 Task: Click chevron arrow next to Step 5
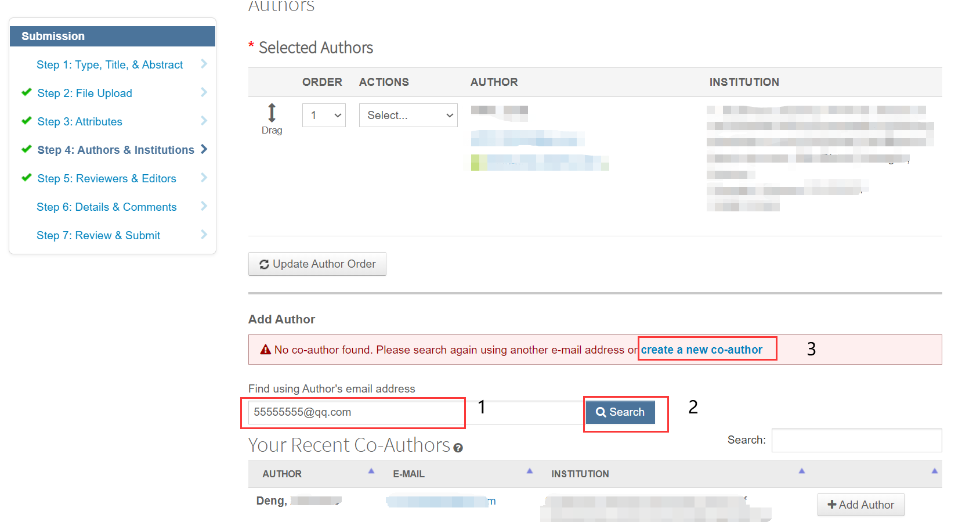coord(204,178)
